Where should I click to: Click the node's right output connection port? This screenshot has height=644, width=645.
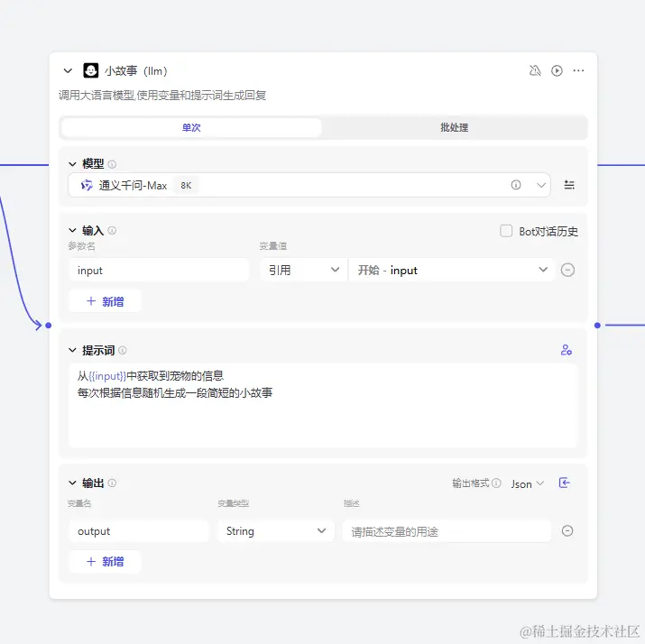pyautogui.click(x=597, y=326)
